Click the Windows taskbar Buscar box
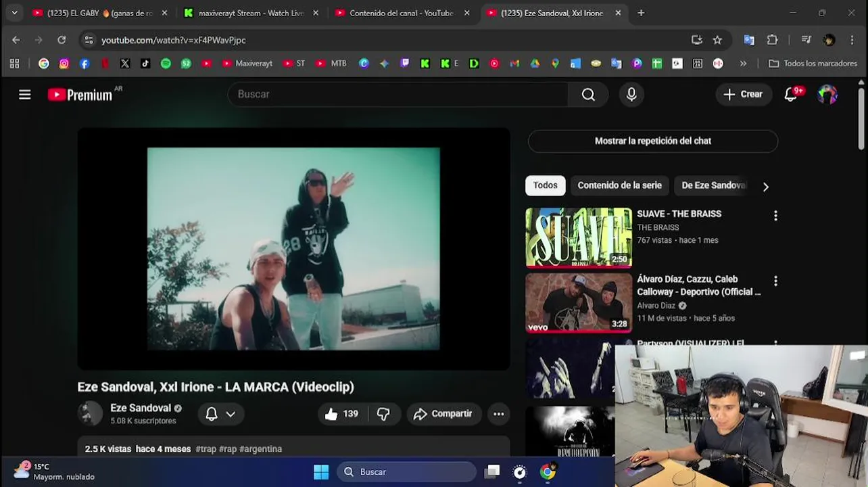 click(407, 472)
